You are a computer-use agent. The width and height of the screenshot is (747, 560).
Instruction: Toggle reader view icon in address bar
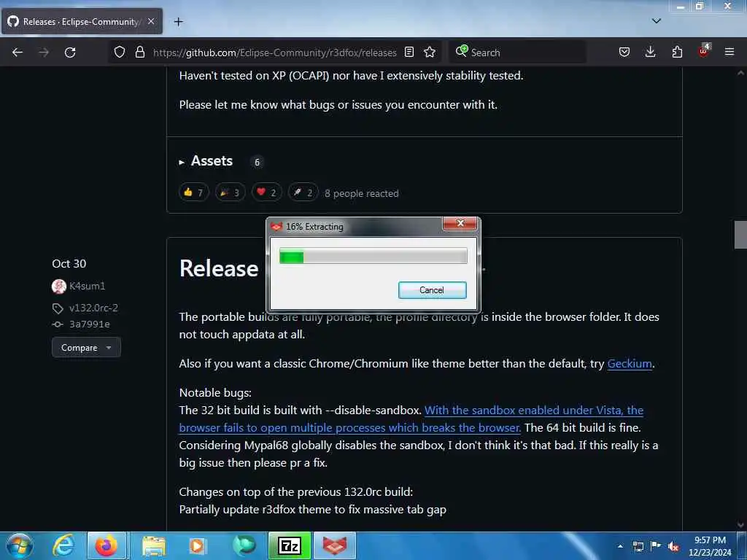click(x=409, y=52)
